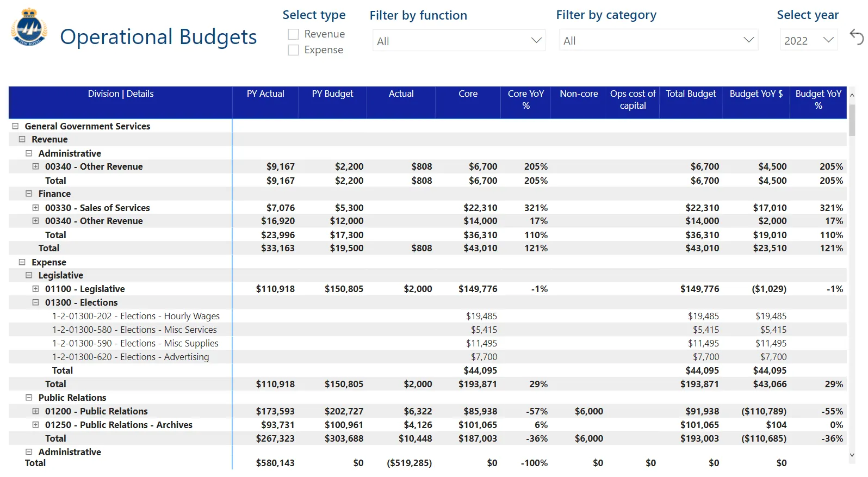Click the ($110,789) Budget YoY $ value

(764, 411)
